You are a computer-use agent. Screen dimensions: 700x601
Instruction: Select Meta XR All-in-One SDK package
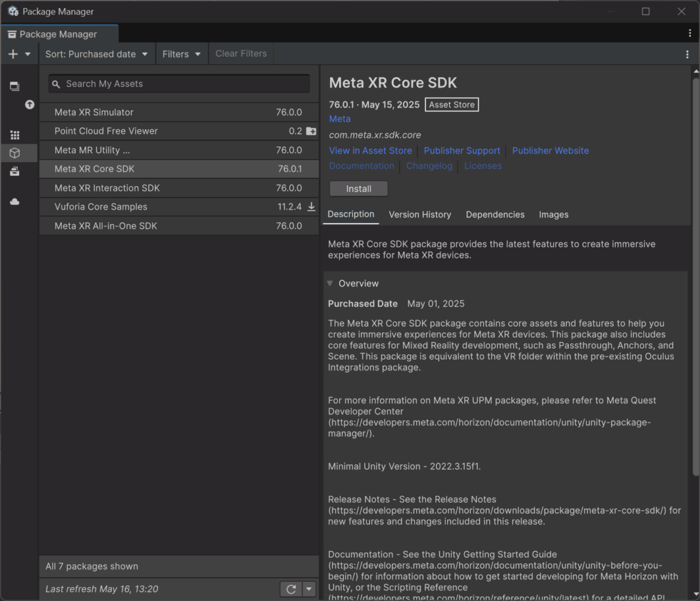click(x=179, y=226)
